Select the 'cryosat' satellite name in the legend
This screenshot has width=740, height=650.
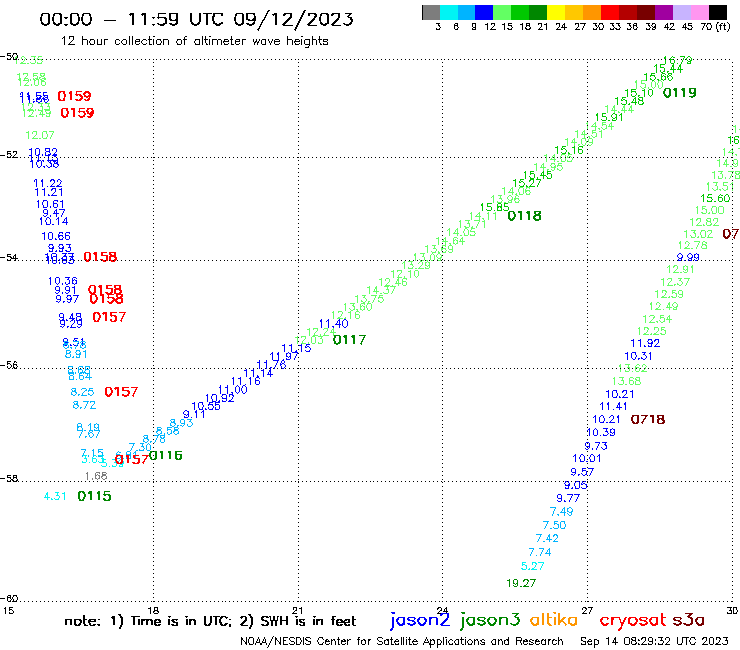[632, 620]
